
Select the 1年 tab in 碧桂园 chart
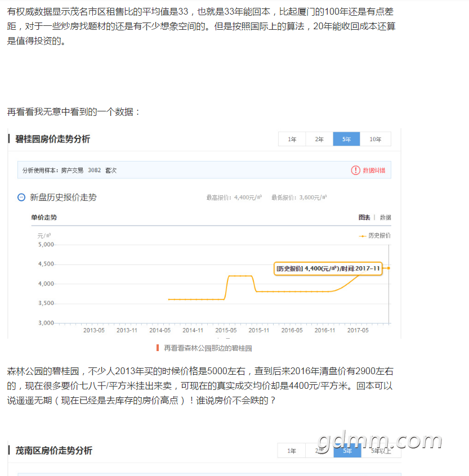(292, 139)
